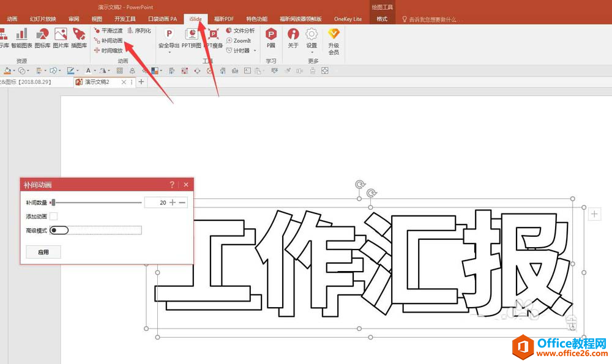Open the 图片库 picture library

(61, 37)
